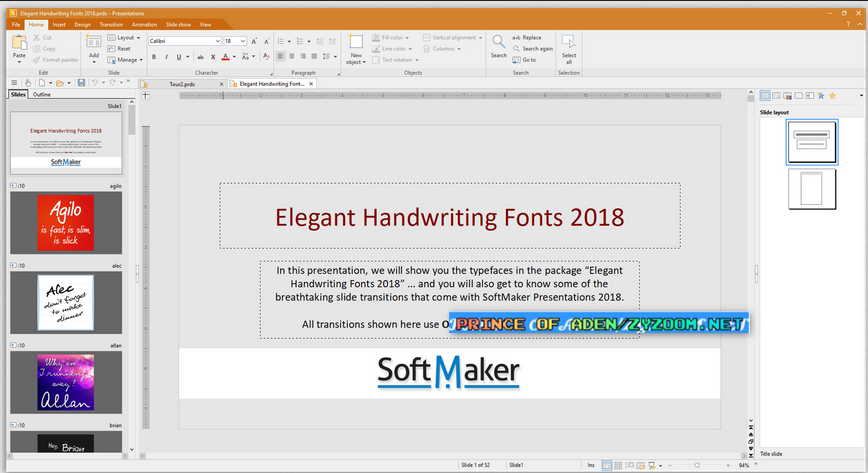
Task: Click the animated star sidebar icon
Action: [x=821, y=96]
